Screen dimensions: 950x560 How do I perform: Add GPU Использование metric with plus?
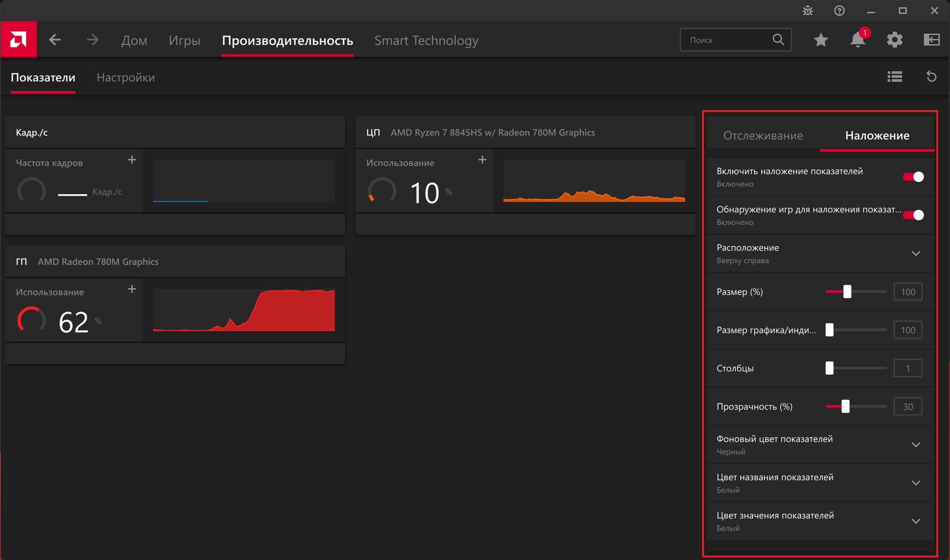tap(132, 289)
